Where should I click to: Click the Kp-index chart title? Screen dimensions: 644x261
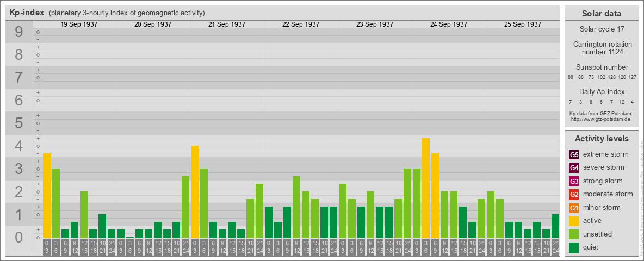pos(26,13)
